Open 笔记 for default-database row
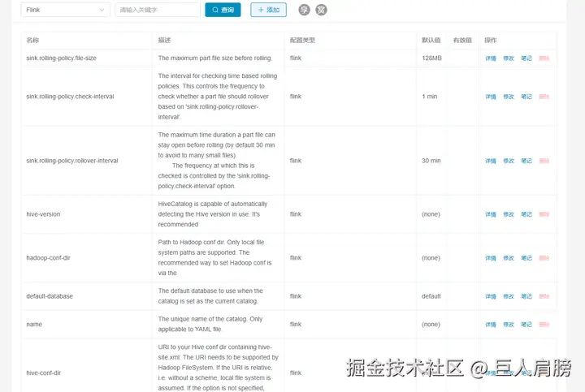Screen dimensions: 585x392 coord(526,296)
